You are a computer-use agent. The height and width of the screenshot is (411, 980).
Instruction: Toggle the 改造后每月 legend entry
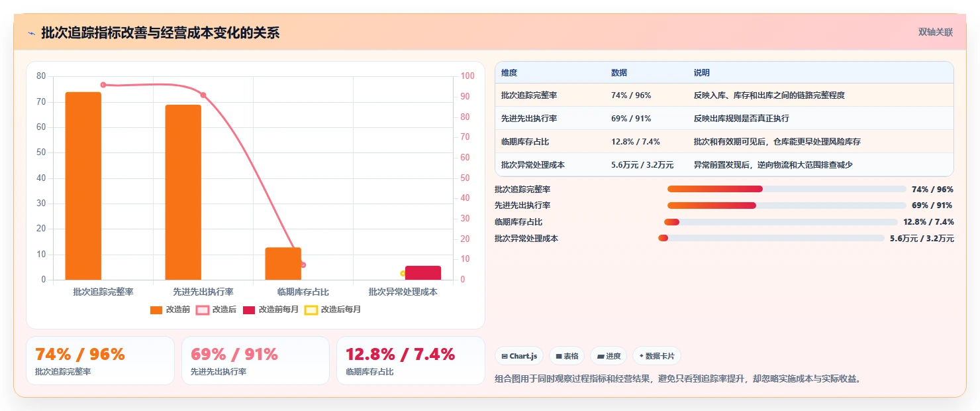pyautogui.click(x=333, y=310)
